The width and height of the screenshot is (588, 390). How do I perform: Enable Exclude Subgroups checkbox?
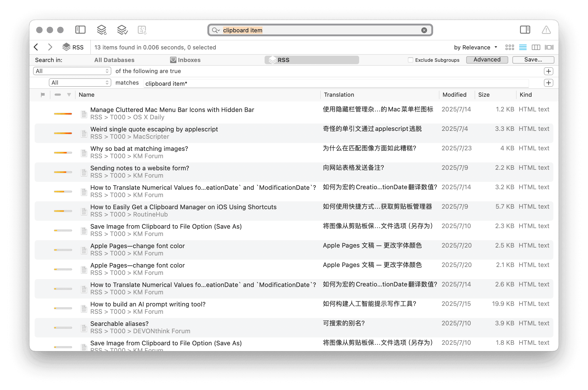[411, 60]
